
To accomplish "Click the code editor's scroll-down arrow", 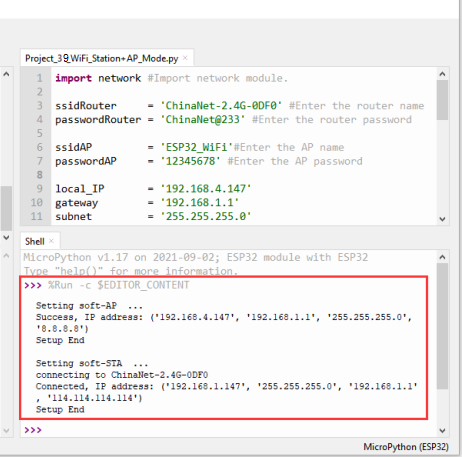I will [x=442, y=219].
